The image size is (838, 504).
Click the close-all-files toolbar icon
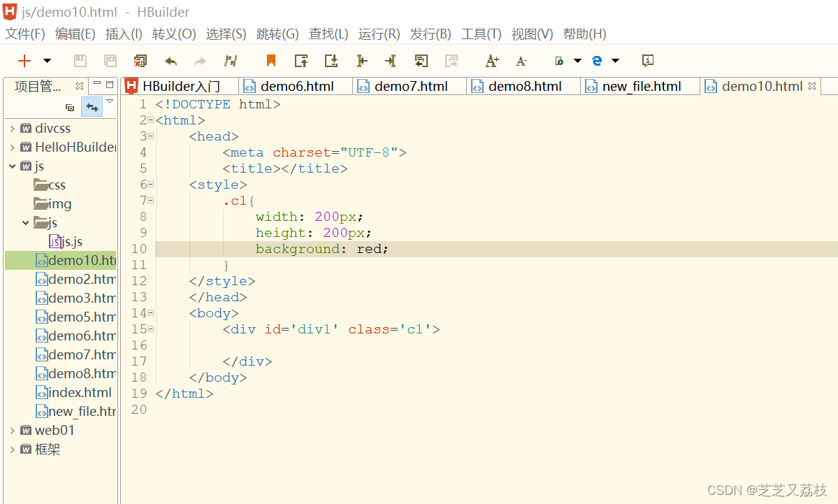tap(140, 61)
